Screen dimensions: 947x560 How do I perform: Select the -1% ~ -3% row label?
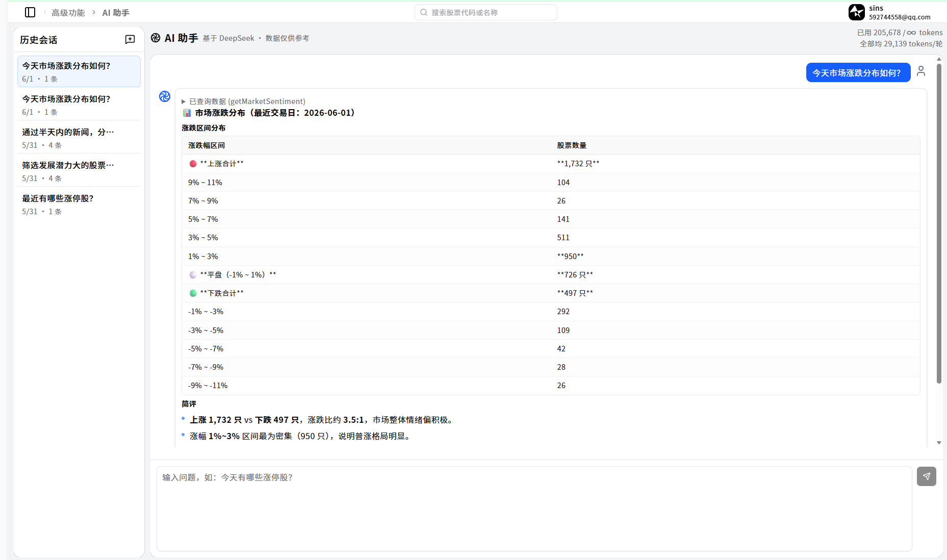[206, 312]
